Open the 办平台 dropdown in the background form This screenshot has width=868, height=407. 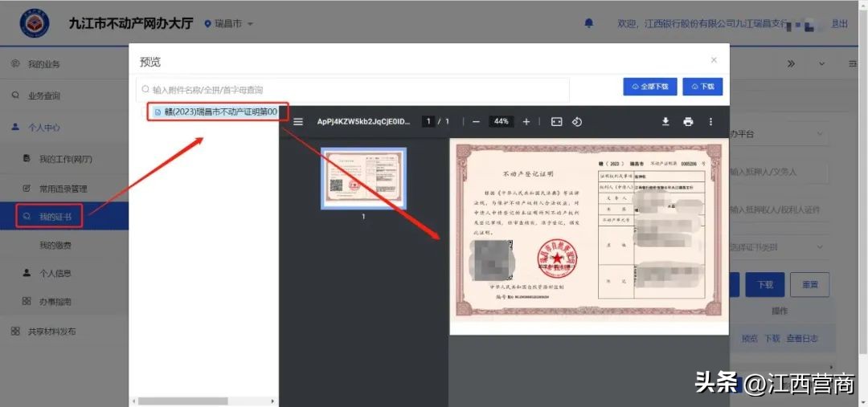point(780,134)
